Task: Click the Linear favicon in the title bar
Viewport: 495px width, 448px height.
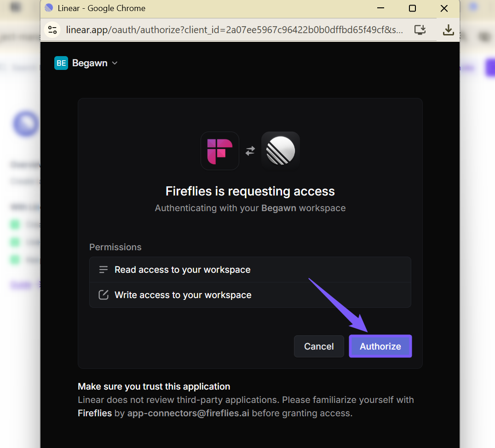Action: click(x=49, y=8)
